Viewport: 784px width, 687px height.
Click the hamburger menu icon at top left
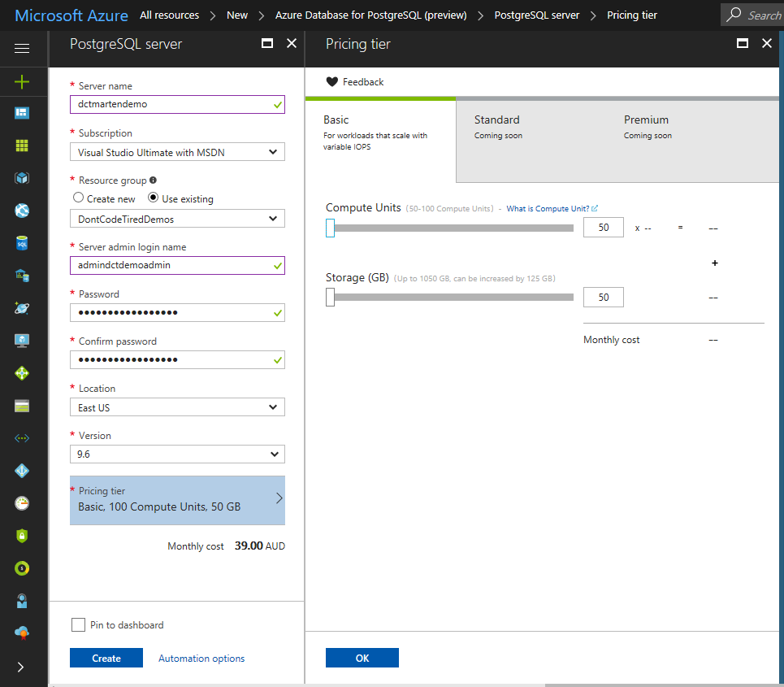(23, 46)
